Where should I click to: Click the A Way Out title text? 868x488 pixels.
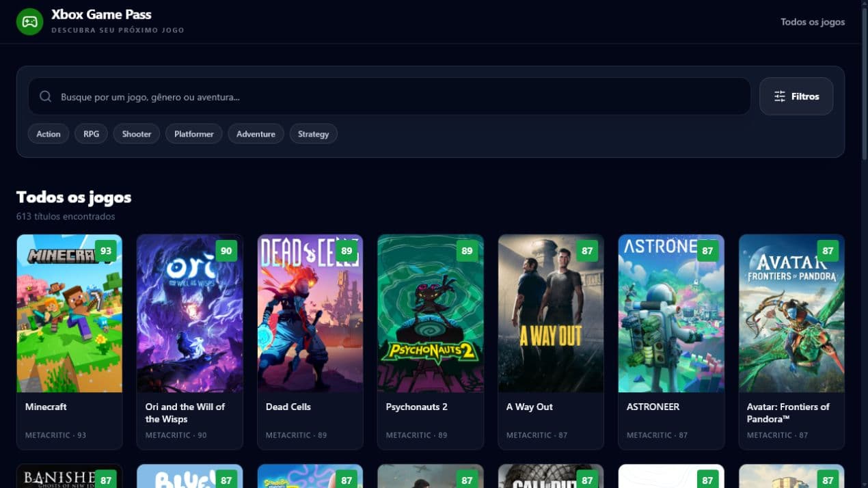[x=530, y=407]
